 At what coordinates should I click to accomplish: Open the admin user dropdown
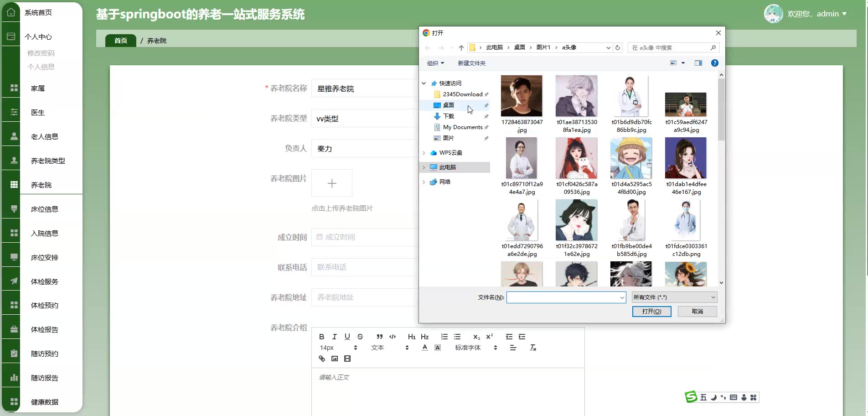pyautogui.click(x=816, y=14)
